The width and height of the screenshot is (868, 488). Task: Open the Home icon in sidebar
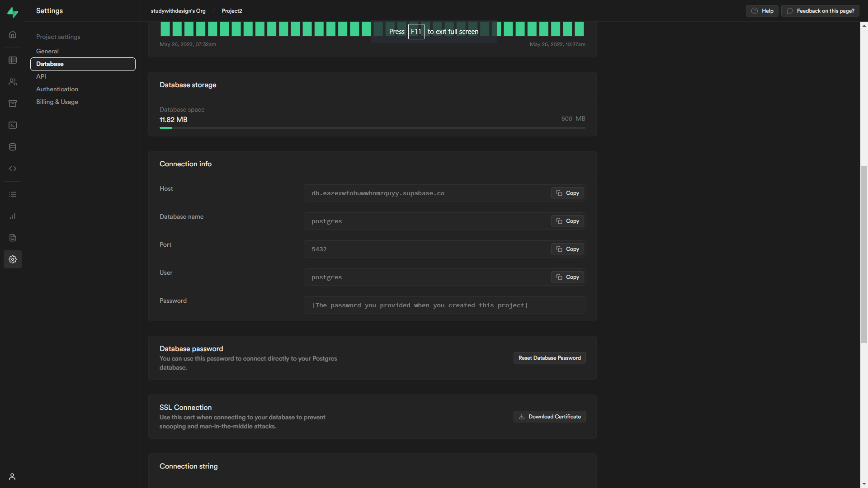click(13, 35)
